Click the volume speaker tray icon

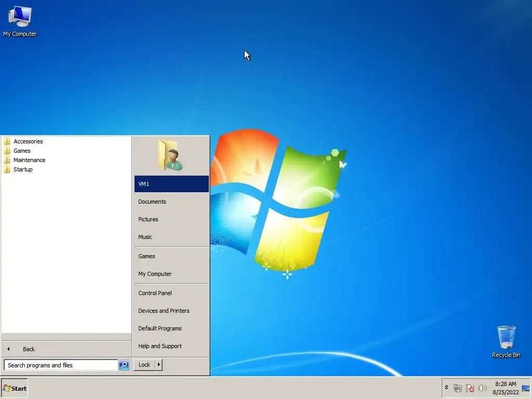[482, 388]
